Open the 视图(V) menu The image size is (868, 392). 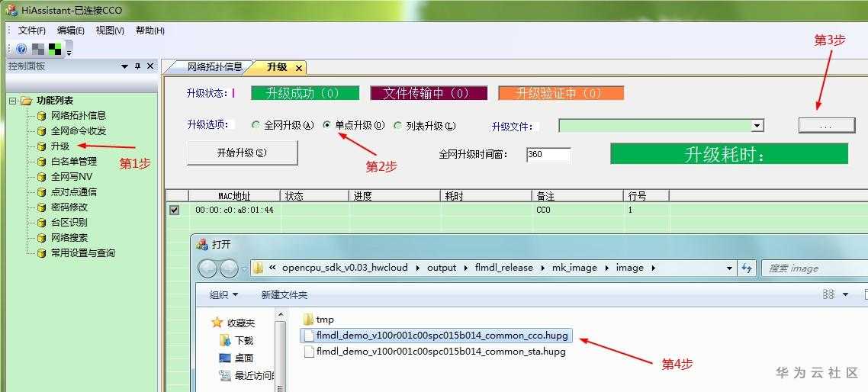tap(110, 31)
